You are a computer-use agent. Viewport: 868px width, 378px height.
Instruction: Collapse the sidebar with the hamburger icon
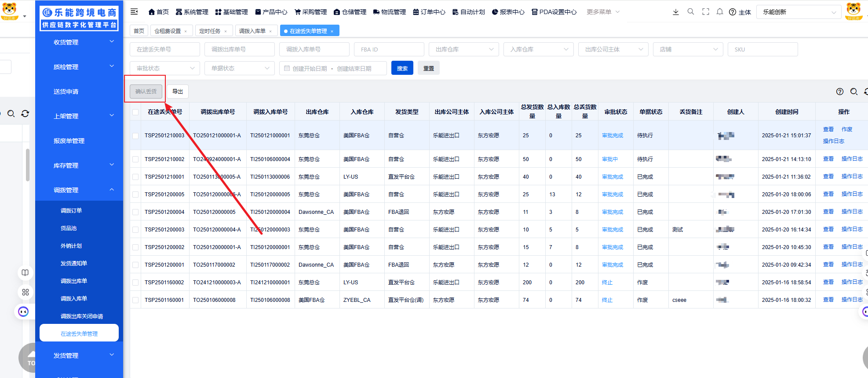point(134,11)
